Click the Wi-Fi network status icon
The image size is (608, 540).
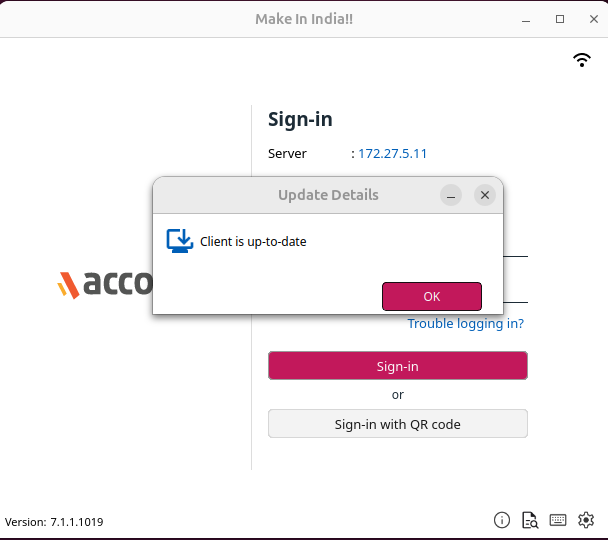pos(582,60)
